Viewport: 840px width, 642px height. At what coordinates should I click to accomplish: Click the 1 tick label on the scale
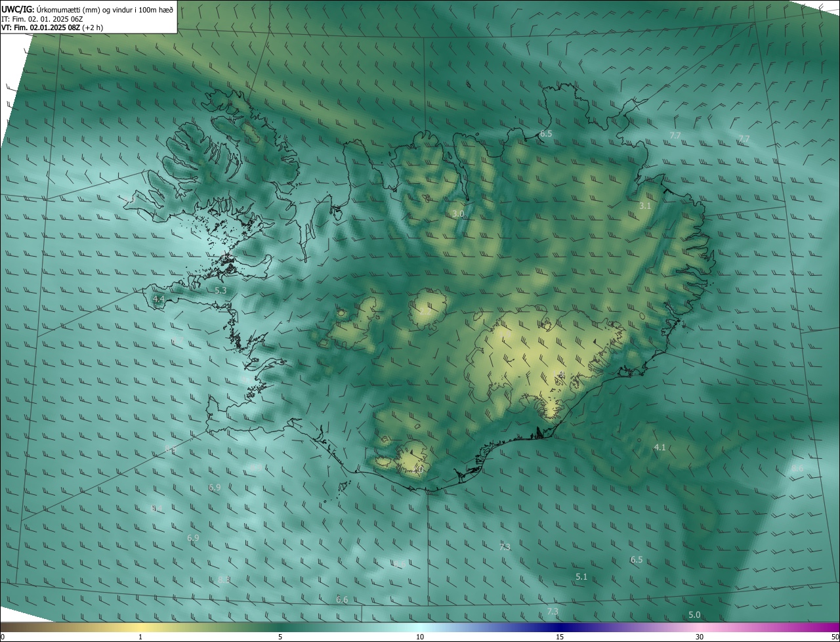pos(140,637)
